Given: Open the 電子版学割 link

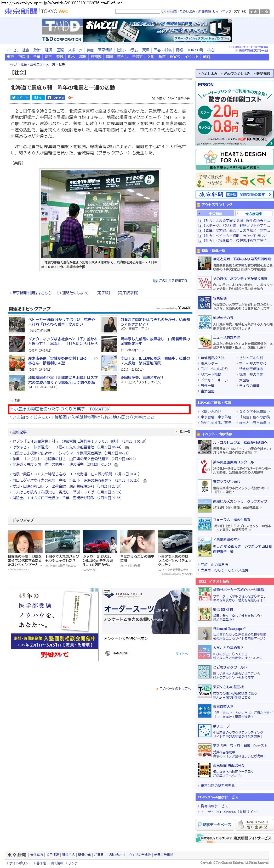Looking at the screenshot, I should click(128, 293).
